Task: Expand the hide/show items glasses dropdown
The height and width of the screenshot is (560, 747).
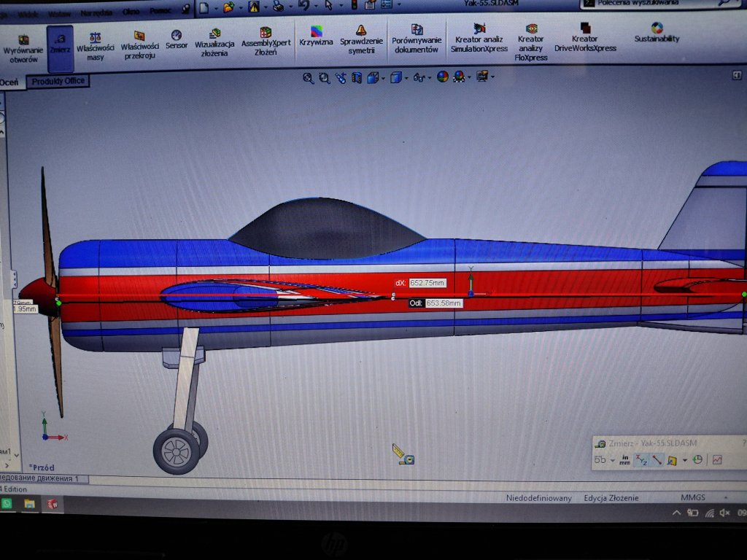Action: 430,77
